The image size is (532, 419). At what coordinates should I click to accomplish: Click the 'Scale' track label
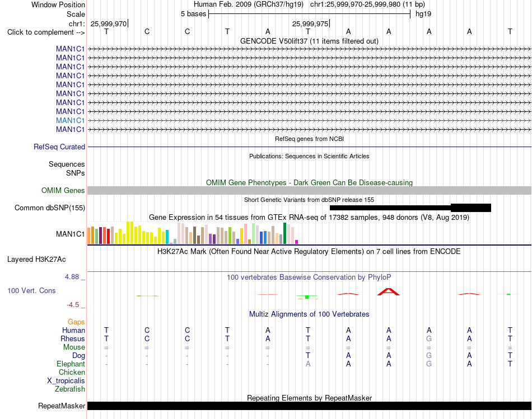pyautogui.click(x=76, y=14)
